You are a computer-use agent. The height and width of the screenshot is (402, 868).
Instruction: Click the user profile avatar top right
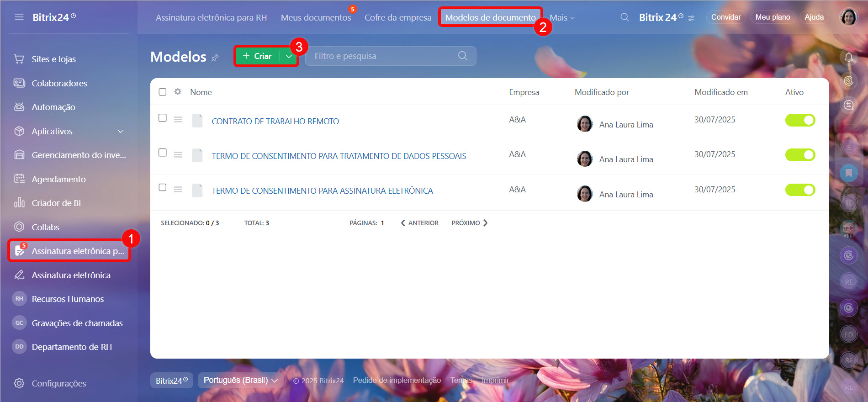click(849, 17)
